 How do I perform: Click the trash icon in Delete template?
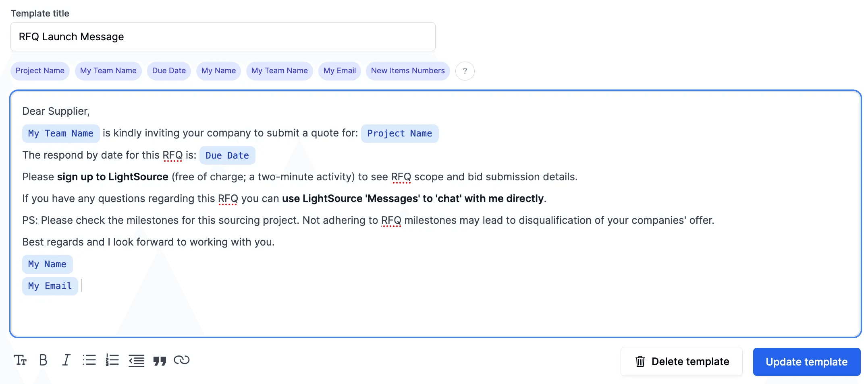640,361
